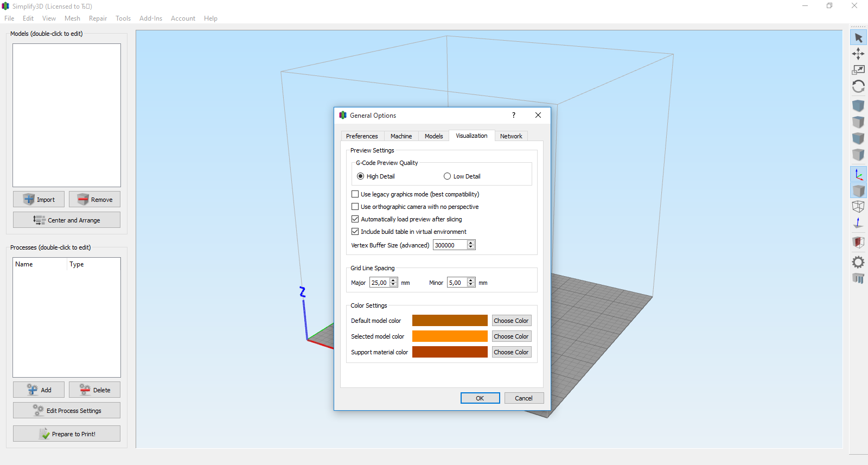Delete the selected process

pyautogui.click(x=94, y=390)
